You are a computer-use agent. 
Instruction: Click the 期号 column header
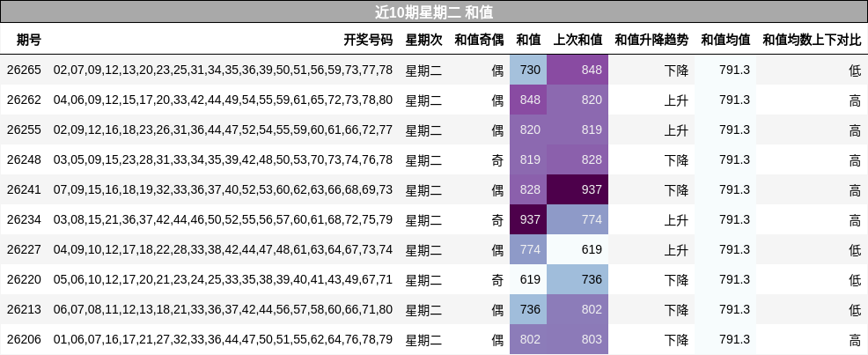pos(28,40)
